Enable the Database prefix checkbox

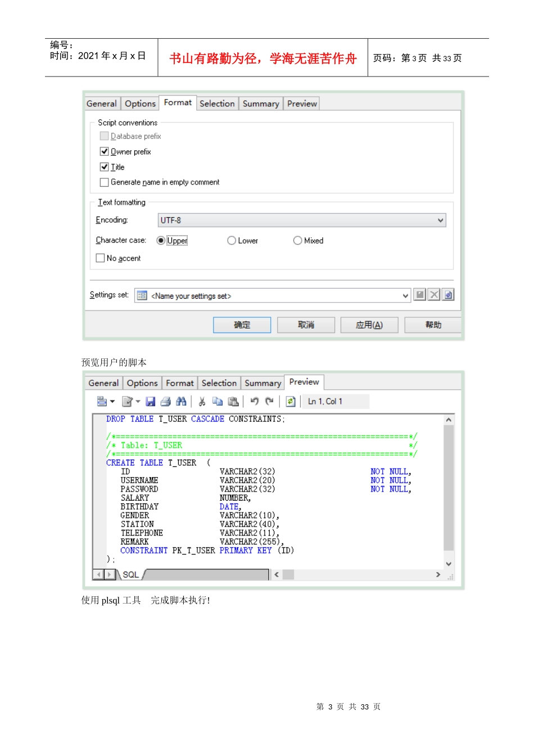[x=104, y=136]
